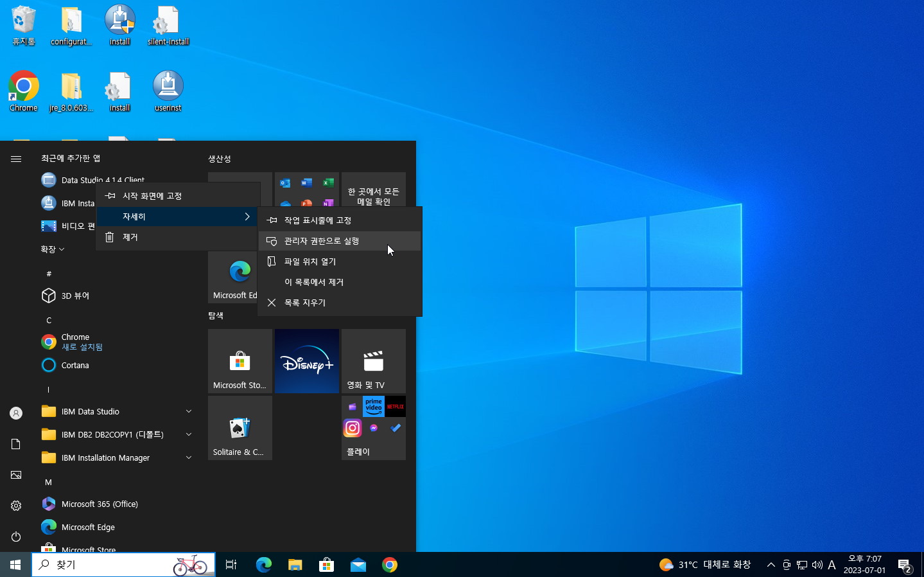The image size is (924, 577).
Task: Open the Windows Start button
Action: tap(15, 565)
